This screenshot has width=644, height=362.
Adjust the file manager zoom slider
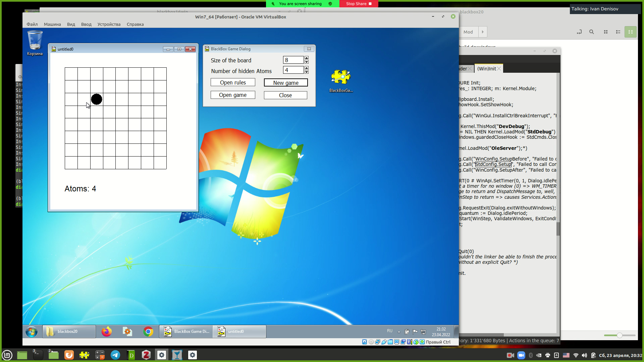coord(620,335)
